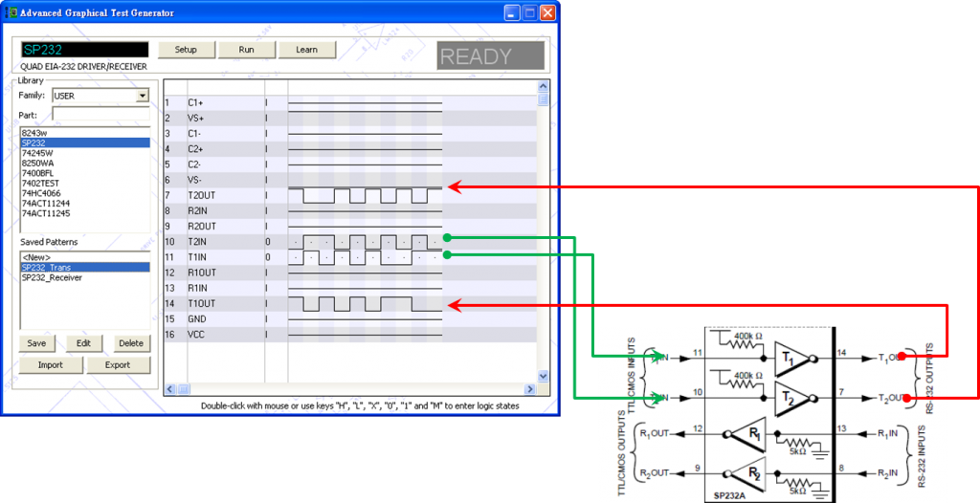Select SP232_Trans saved pattern

coord(85,268)
